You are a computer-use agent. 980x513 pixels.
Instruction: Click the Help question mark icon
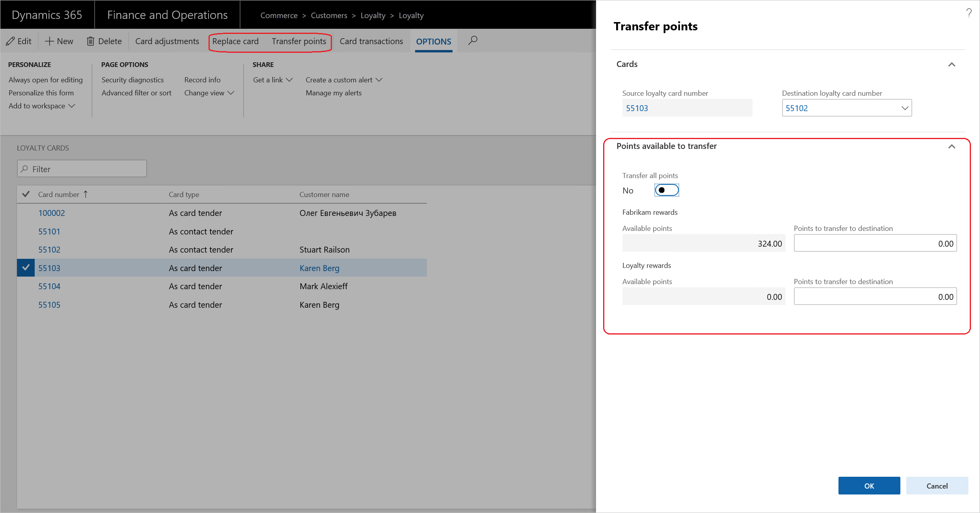[x=969, y=12]
